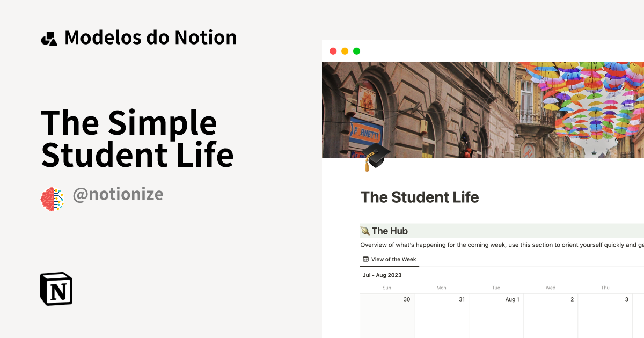Select the calendar cell for day 31
The height and width of the screenshot is (338, 644).
point(442,315)
